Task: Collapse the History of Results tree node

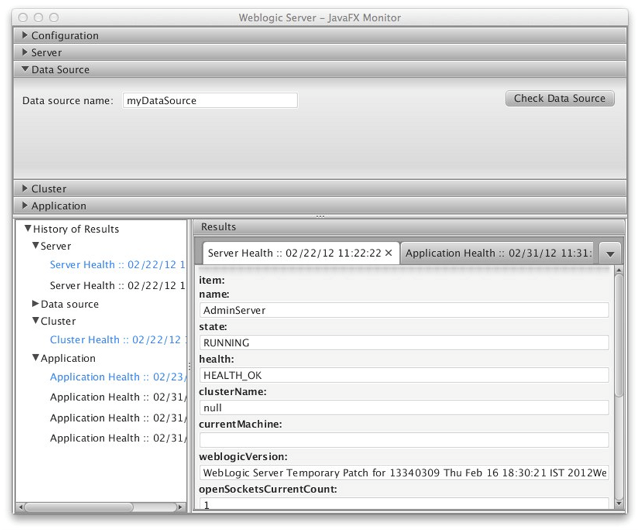Action: (x=27, y=229)
